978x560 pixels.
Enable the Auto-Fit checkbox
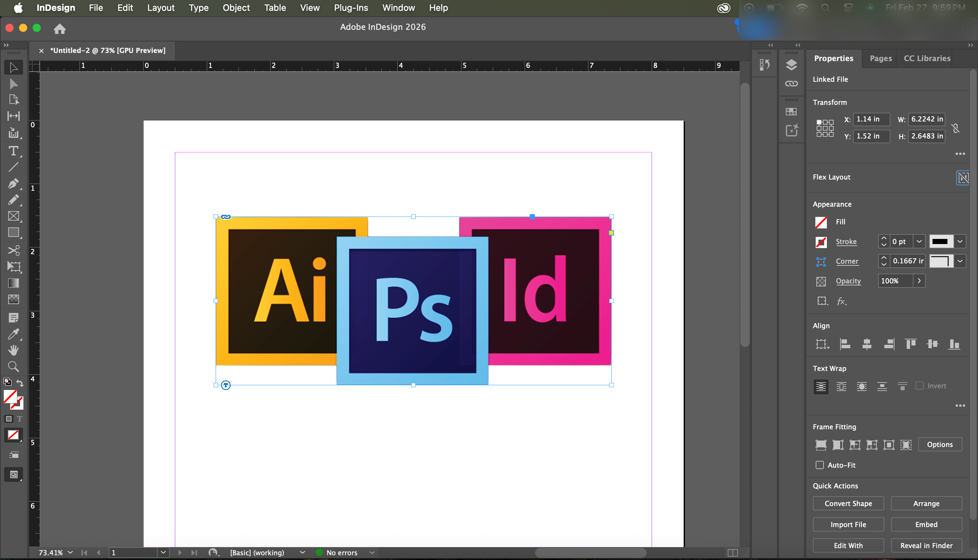819,465
